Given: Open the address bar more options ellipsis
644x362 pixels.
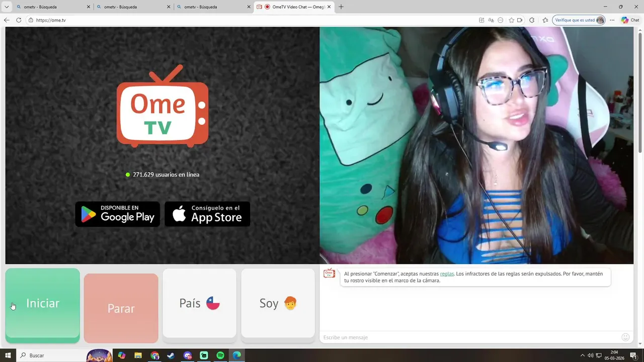Looking at the screenshot, I should click(500, 20).
